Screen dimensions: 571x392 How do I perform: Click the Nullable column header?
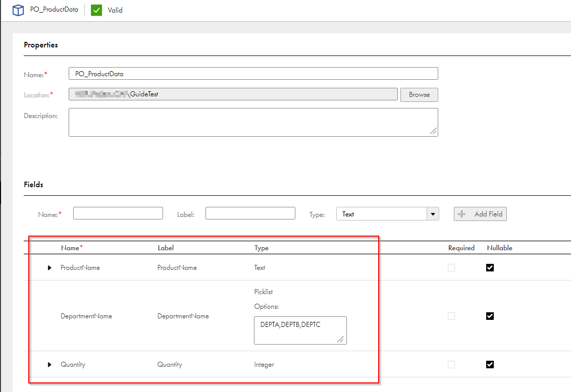click(500, 248)
